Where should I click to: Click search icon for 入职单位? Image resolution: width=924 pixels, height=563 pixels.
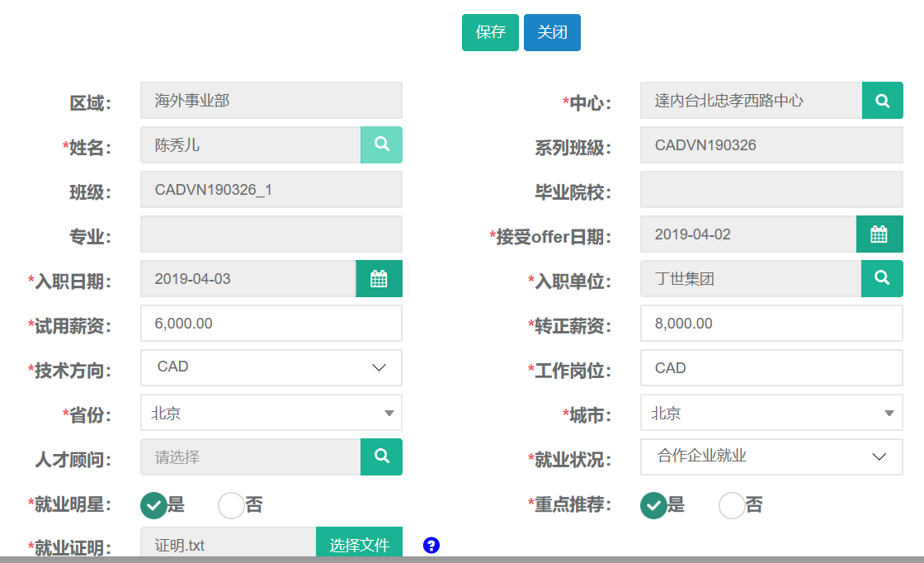[882, 278]
